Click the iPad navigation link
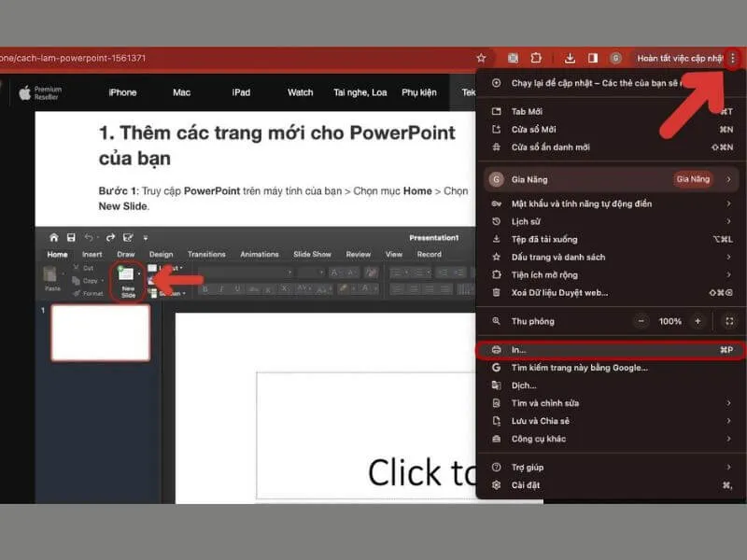747x560 pixels. click(x=241, y=92)
